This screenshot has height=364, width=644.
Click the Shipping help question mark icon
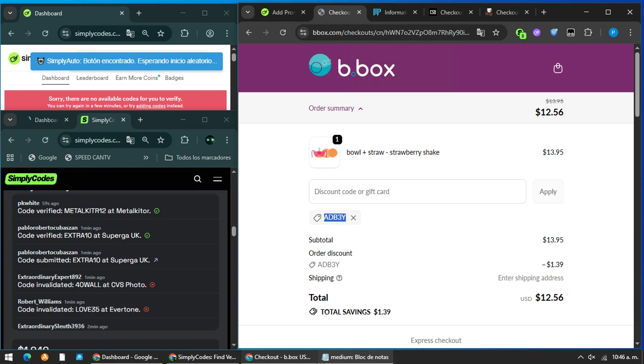click(x=339, y=278)
